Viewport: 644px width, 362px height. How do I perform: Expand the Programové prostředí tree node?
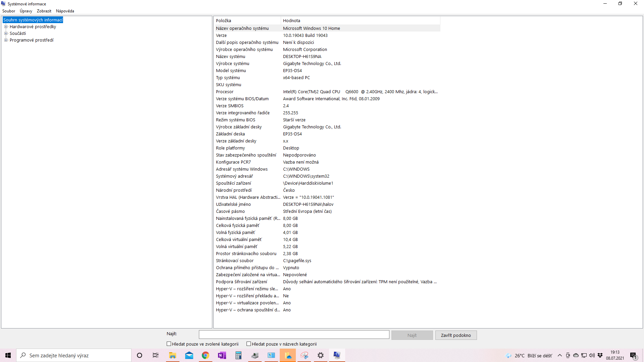[x=6, y=40]
